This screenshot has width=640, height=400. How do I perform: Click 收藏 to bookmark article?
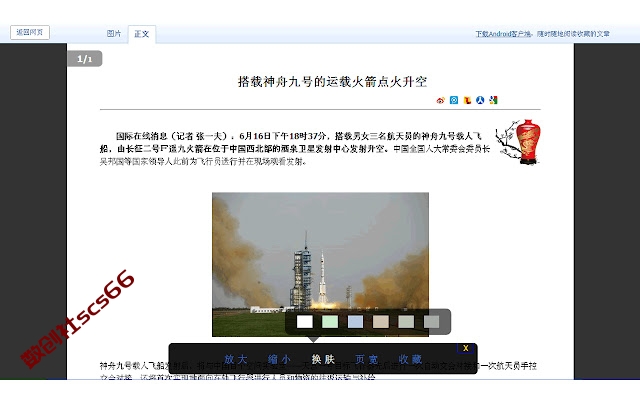pyautogui.click(x=410, y=359)
